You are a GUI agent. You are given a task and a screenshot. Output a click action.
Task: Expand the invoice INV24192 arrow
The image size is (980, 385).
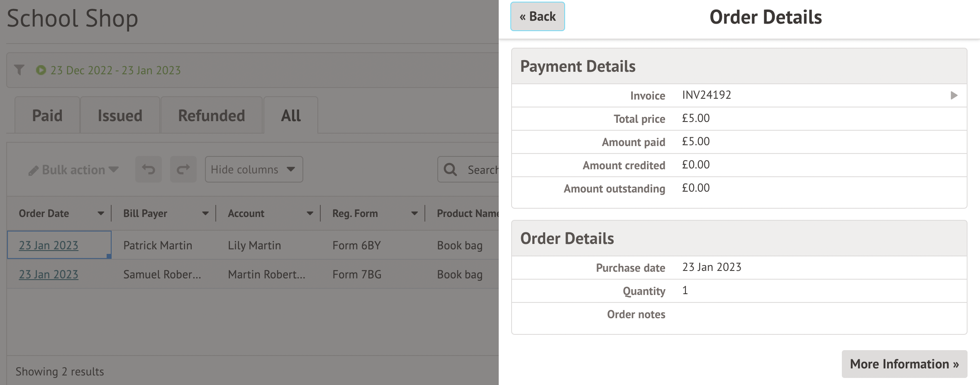click(954, 95)
